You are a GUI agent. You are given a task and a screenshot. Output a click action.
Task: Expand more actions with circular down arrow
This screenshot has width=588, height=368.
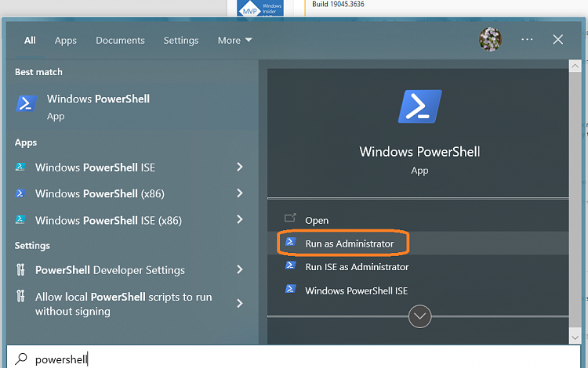(x=419, y=316)
